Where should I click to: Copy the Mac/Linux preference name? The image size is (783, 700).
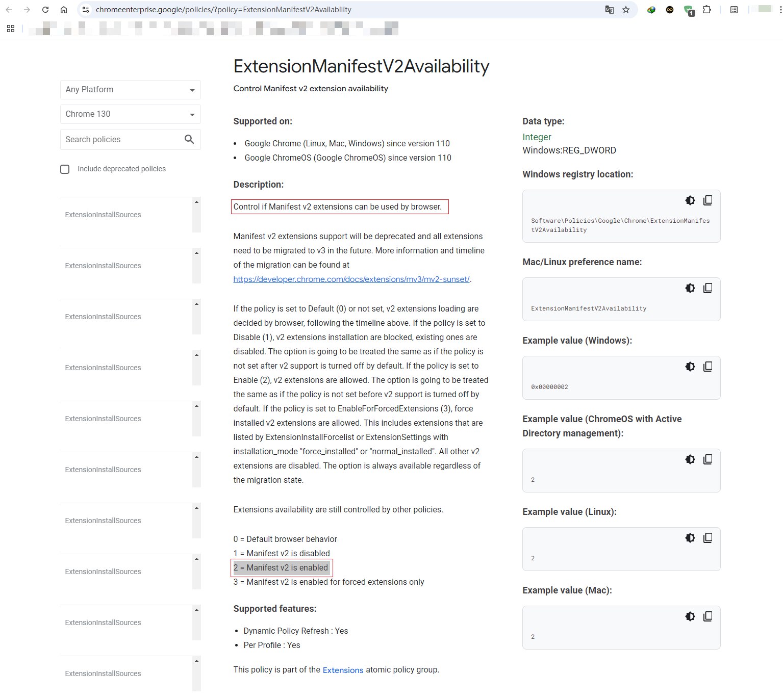pyautogui.click(x=708, y=288)
